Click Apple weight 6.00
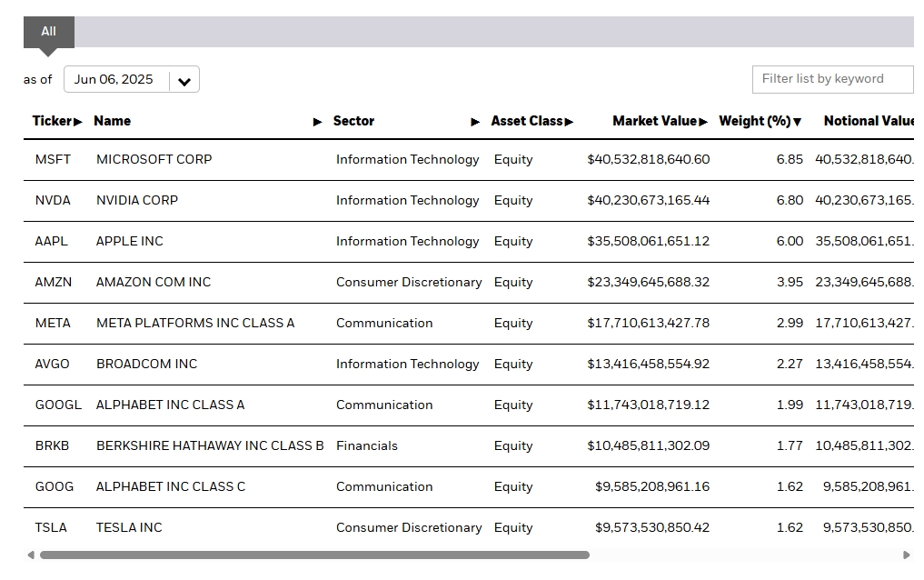924x580 pixels. click(x=790, y=241)
